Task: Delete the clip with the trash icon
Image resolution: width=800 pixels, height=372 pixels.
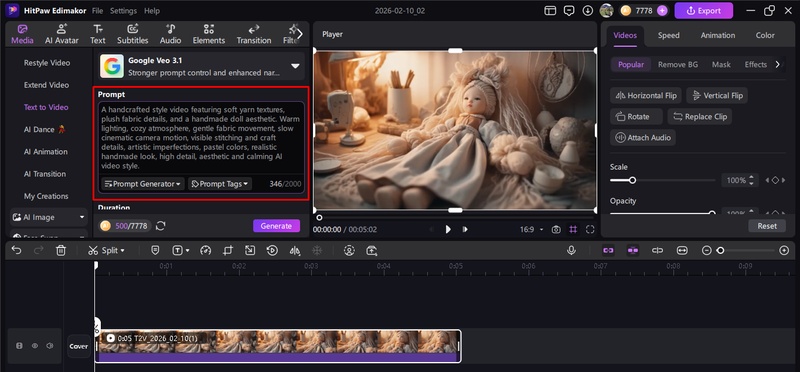Action: click(x=61, y=251)
